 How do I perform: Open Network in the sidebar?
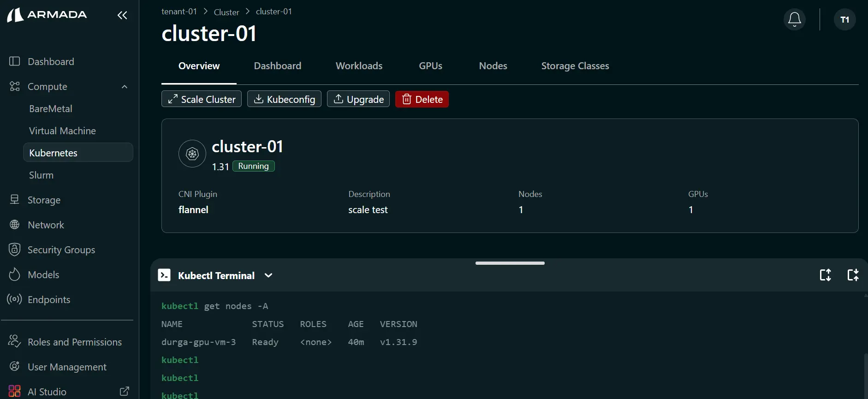46,225
